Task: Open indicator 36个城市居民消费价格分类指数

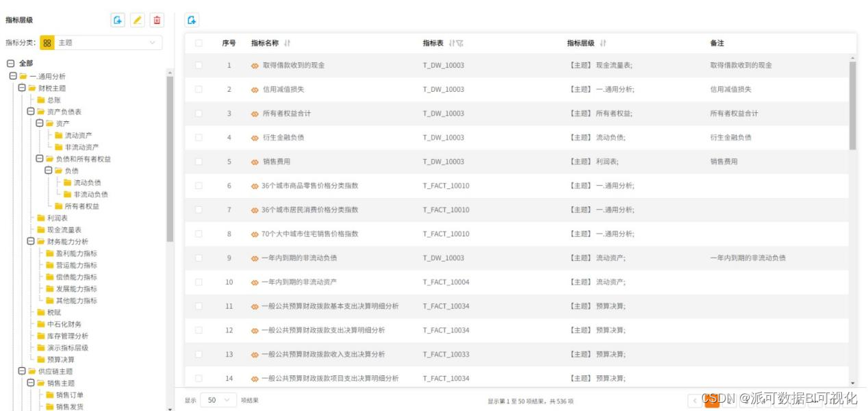Action: (x=309, y=210)
